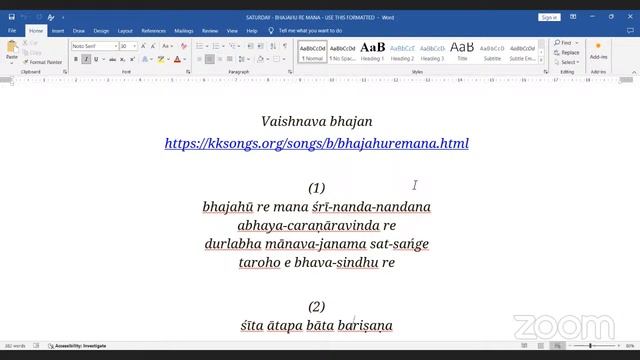Apply text effects with the glowing A icon

(145, 60)
